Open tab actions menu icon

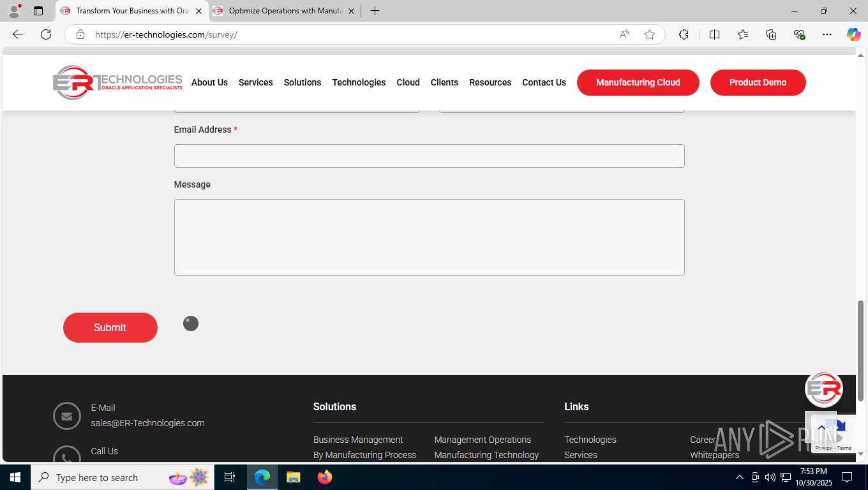tap(38, 11)
